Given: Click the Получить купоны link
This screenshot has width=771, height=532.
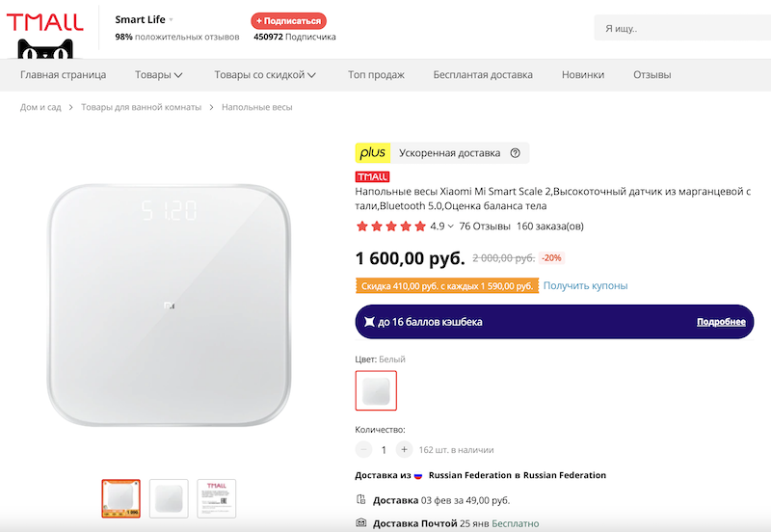Looking at the screenshot, I should 585,286.
